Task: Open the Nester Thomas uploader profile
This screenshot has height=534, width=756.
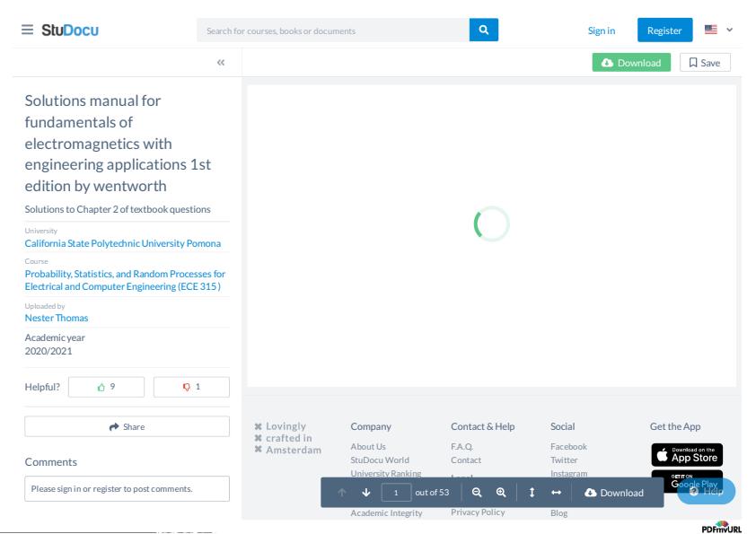Action: [57, 318]
